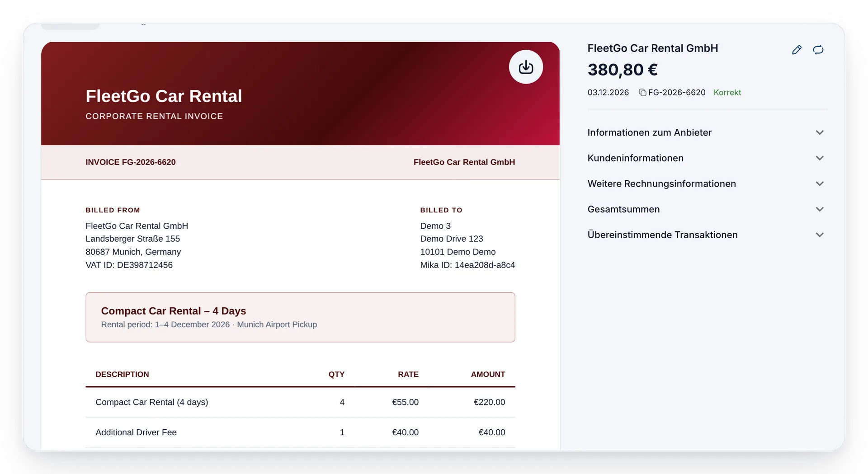Expand Kundeninformationen chevron
868x474 pixels.
point(820,158)
